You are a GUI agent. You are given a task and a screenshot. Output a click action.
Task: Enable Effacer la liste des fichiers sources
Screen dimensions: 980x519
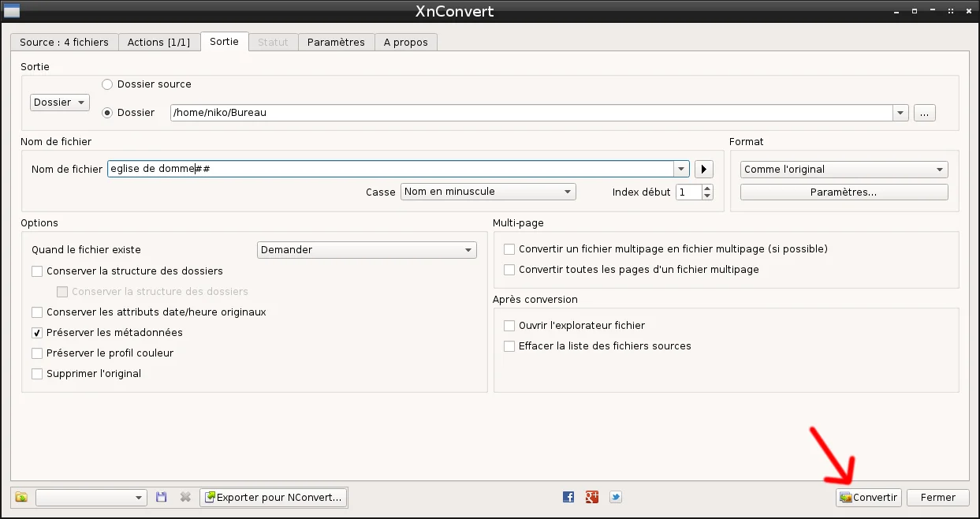509,346
